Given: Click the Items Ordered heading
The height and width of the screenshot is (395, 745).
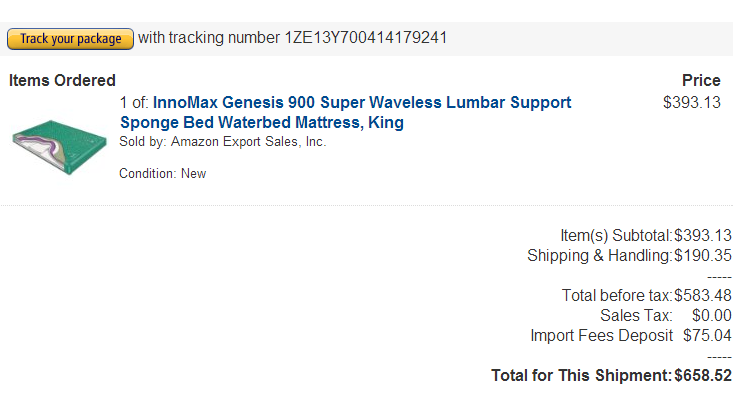Looking at the screenshot, I should (x=62, y=80).
